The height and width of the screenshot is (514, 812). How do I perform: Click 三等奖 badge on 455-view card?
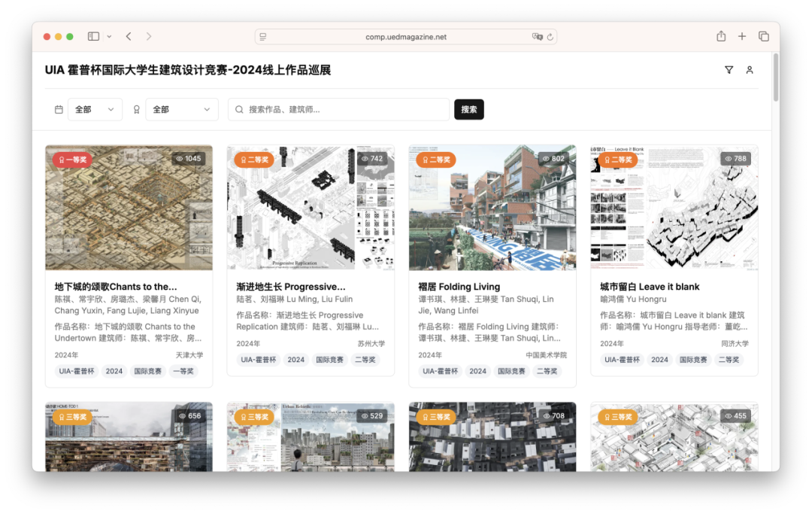pyautogui.click(x=618, y=417)
